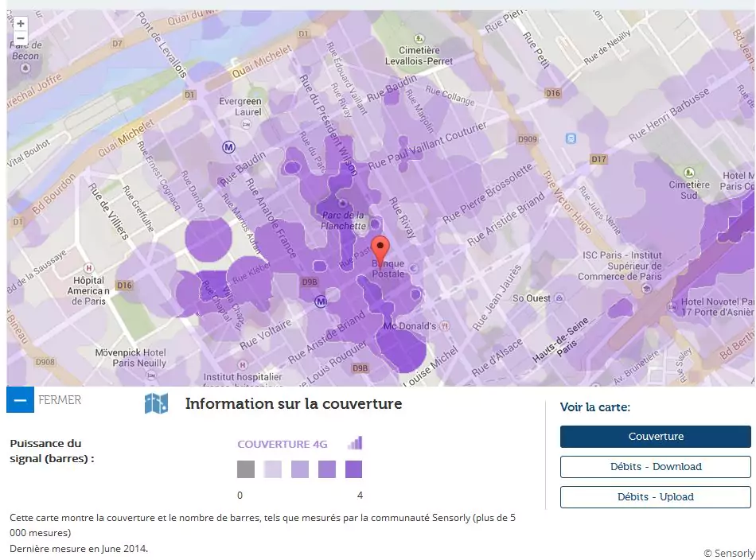Select the transit stop icon near D909
The width and height of the screenshot is (756, 560).
(571, 138)
